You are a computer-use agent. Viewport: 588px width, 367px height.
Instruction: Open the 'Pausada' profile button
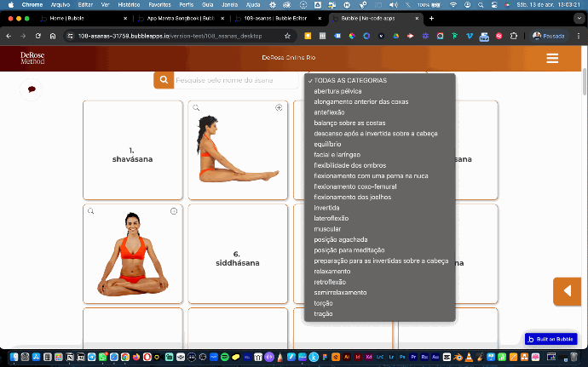click(x=549, y=36)
